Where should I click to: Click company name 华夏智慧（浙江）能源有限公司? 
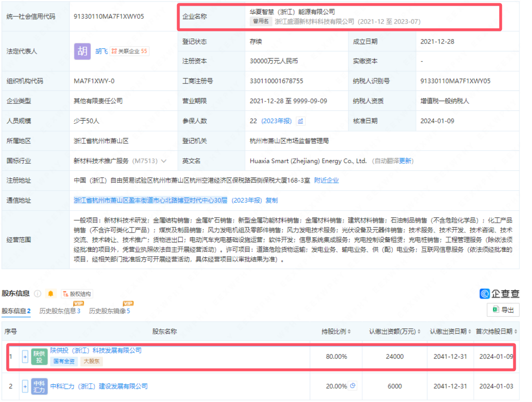[293, 11]
